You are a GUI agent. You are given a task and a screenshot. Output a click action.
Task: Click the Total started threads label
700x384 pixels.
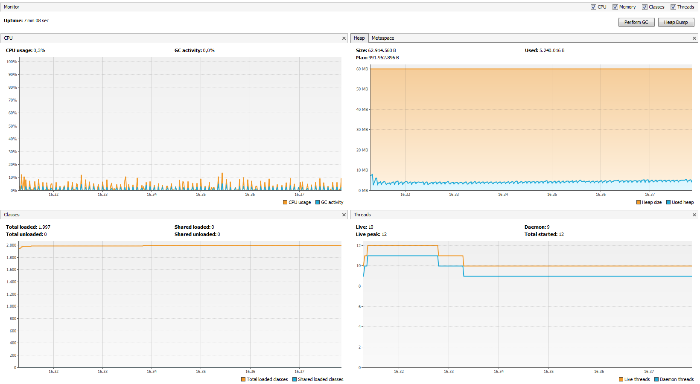click(544, 234)
